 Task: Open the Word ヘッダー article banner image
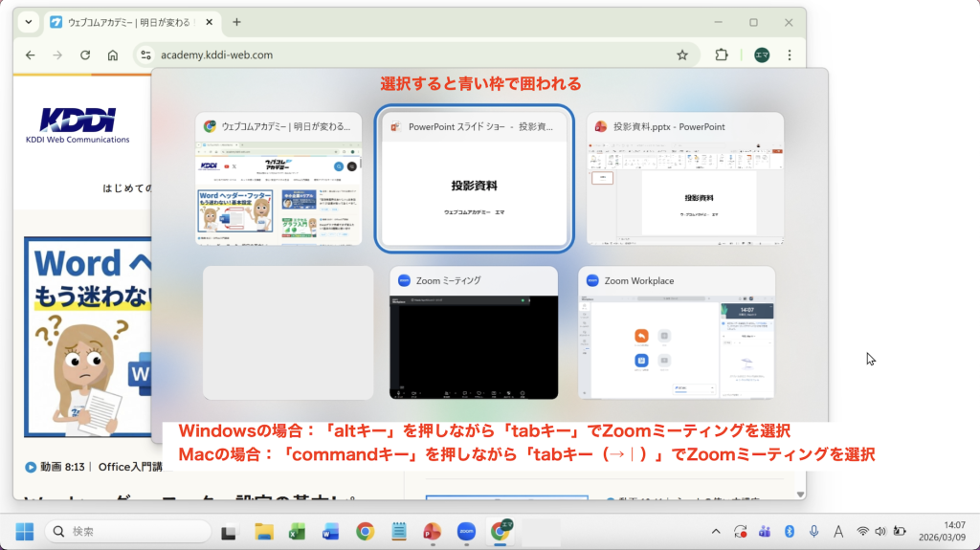pos(87,338)
